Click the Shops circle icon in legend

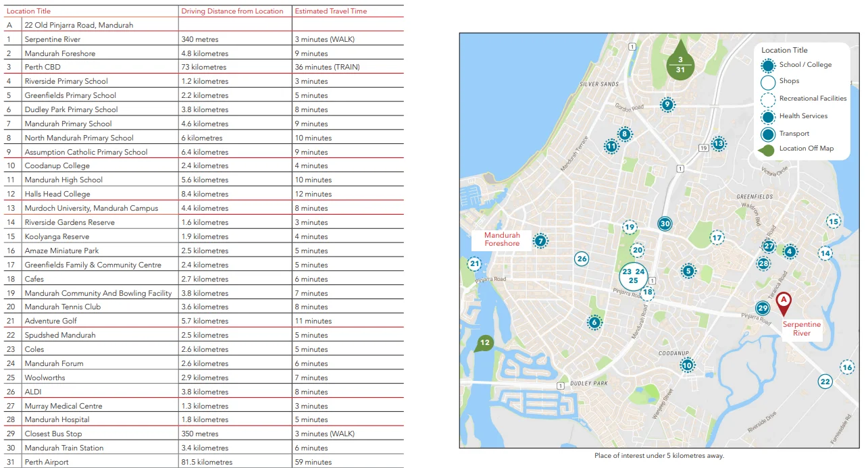[x=767, y=82]
